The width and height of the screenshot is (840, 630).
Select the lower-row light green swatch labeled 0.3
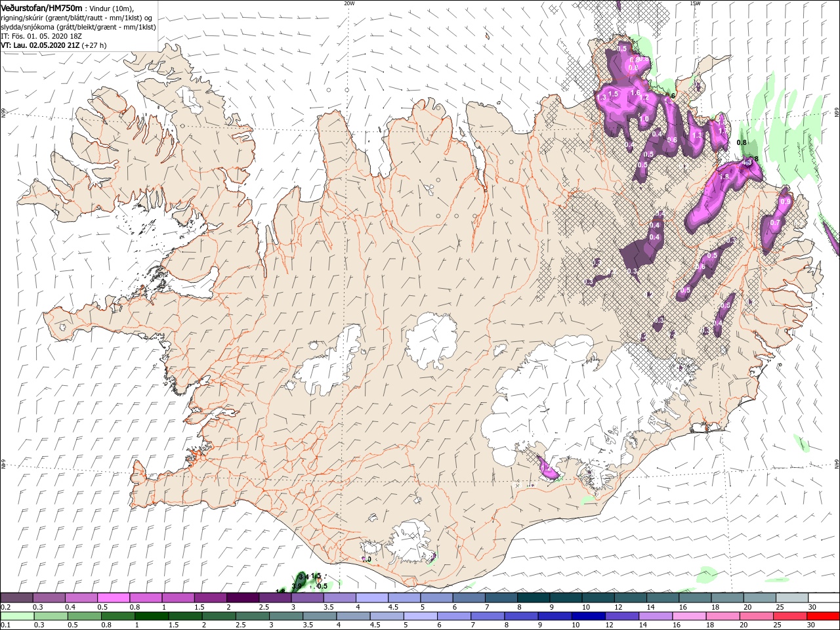point(51,616)
